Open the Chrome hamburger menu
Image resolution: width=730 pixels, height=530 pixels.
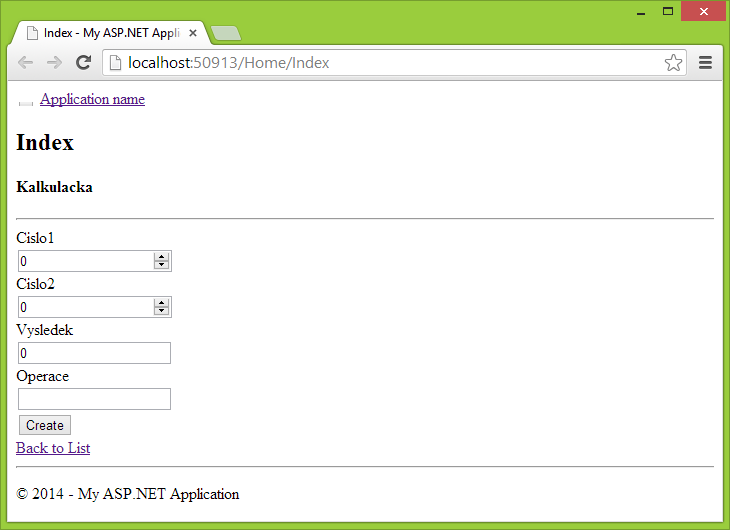[705, 62]
